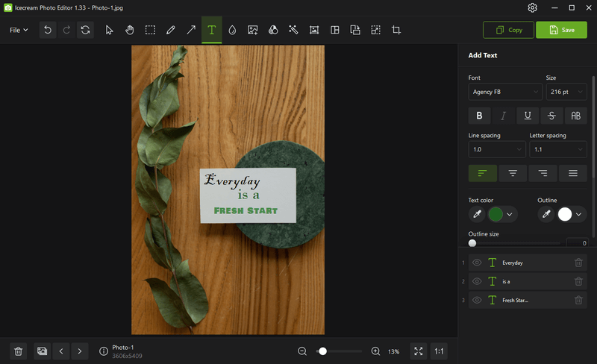Select the Everyday text layer row

(528, 263)
